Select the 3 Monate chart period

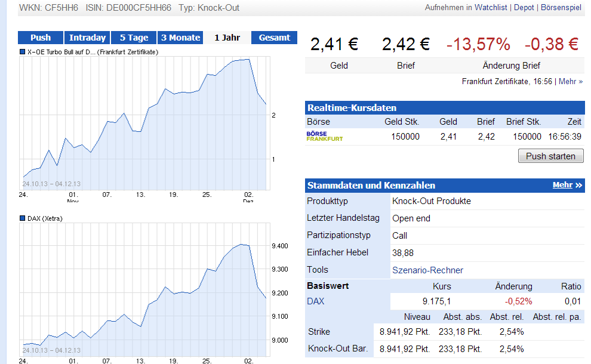tap(180, 37)
